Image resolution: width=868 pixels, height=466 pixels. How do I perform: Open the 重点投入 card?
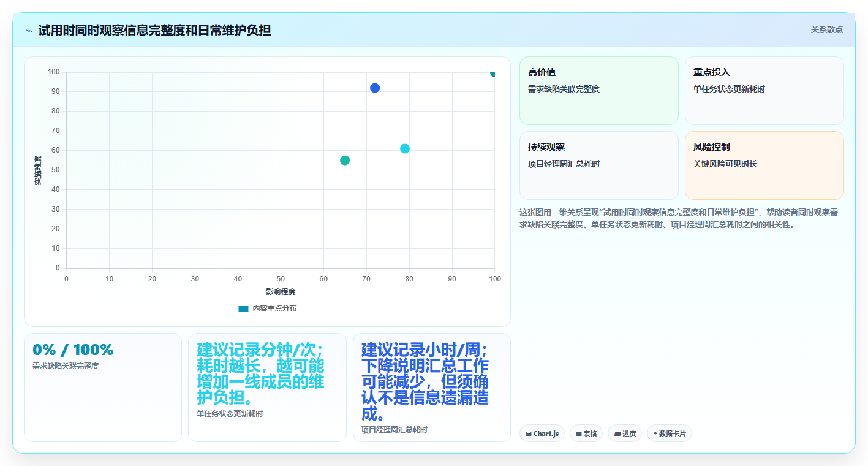(x=764, y=91)
